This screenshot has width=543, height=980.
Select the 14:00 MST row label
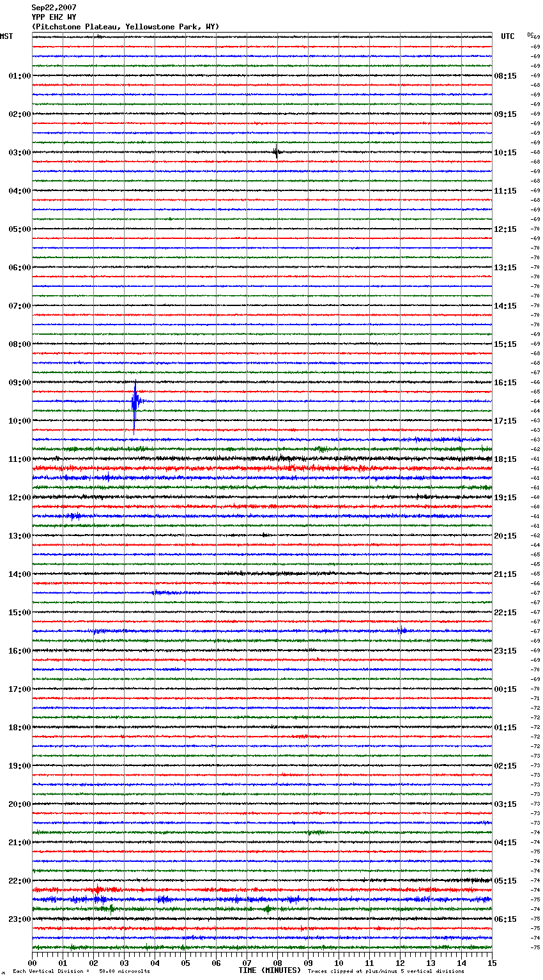20,574
